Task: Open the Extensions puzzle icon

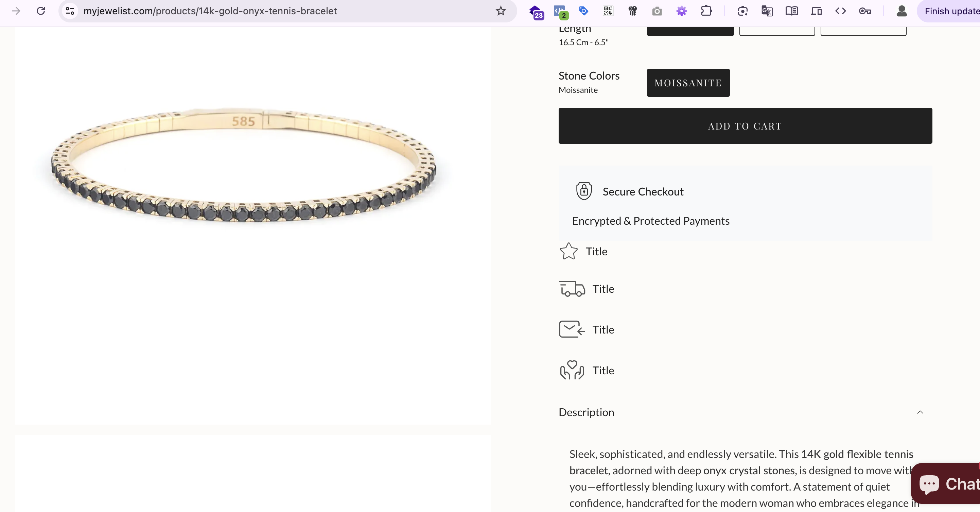Action: click(x=706, y=11)
